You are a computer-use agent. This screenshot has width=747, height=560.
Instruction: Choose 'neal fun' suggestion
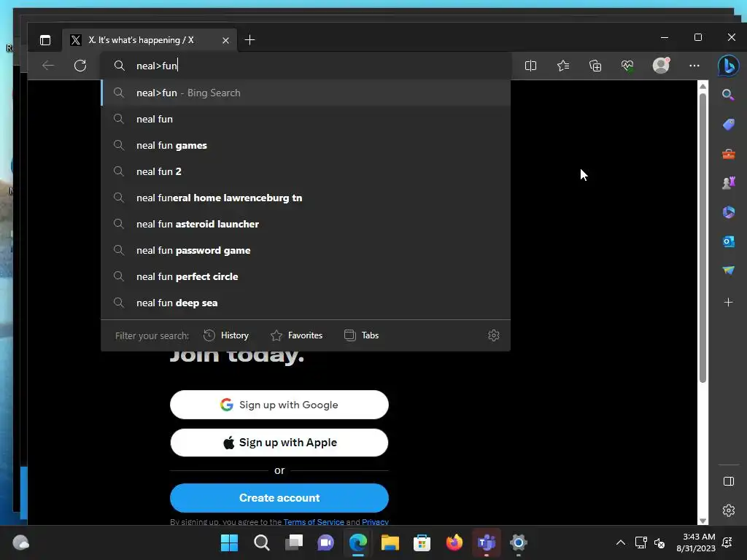306,119
